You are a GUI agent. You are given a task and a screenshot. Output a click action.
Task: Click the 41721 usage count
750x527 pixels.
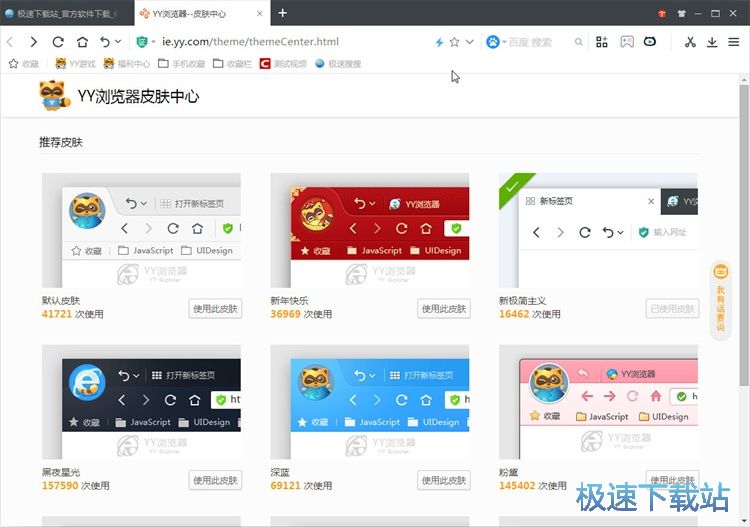[x=56, y=314]
